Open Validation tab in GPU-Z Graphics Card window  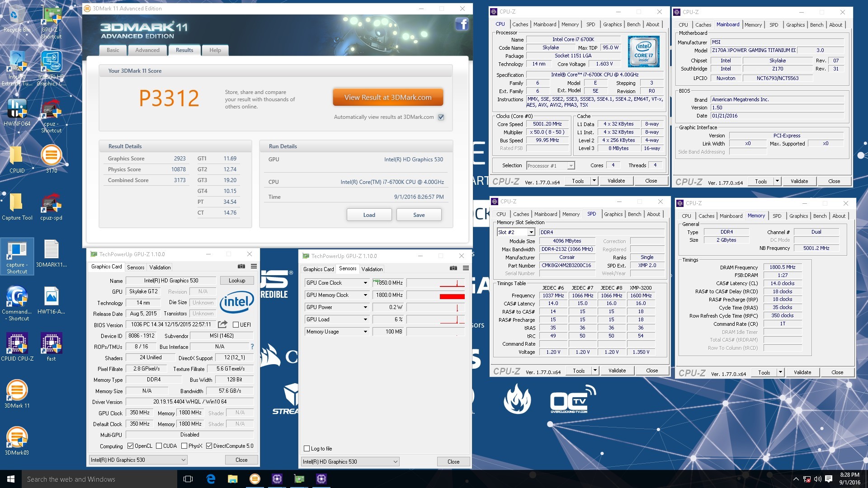[x=160, y=267]
